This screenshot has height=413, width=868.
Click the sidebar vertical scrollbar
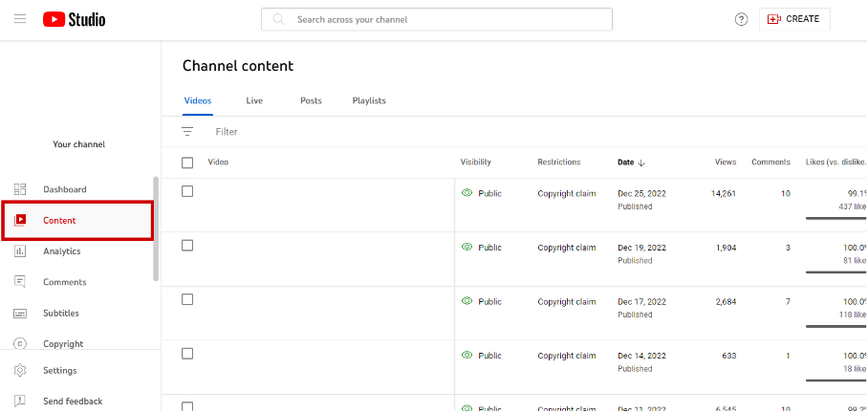click(156, 228)
